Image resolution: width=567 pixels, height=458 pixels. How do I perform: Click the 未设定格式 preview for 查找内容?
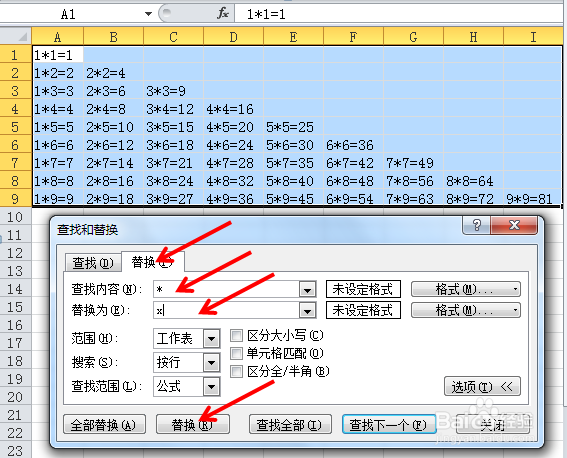(363, 289)
